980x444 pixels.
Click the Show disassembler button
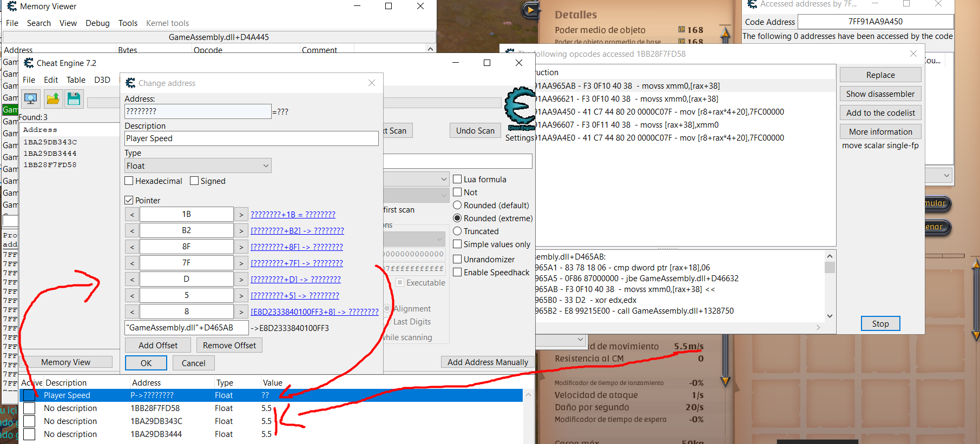click(880, 94)
